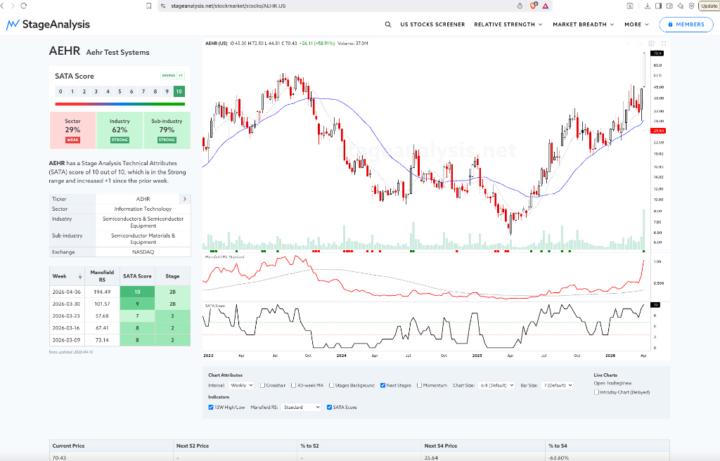The image size is (720, 461).
Task: Open the site search magnifier icon
Action: pyautogui.click(x=388, y=24)
